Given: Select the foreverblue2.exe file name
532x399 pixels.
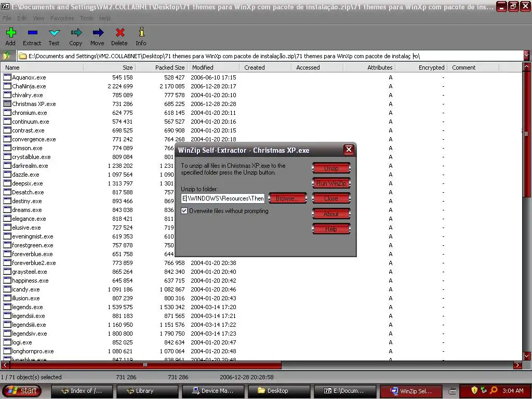Looking at the screenshot, I should point(34,262).
